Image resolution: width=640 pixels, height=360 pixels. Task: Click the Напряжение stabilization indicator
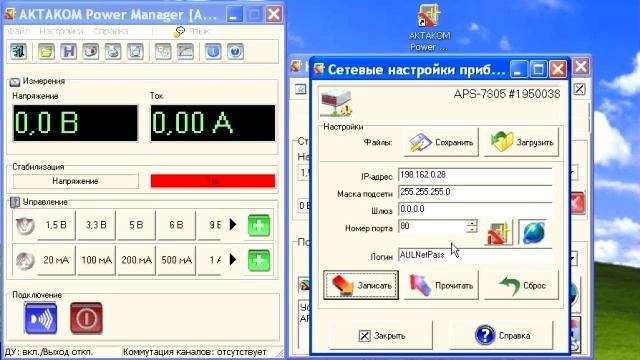click(76, 181)
